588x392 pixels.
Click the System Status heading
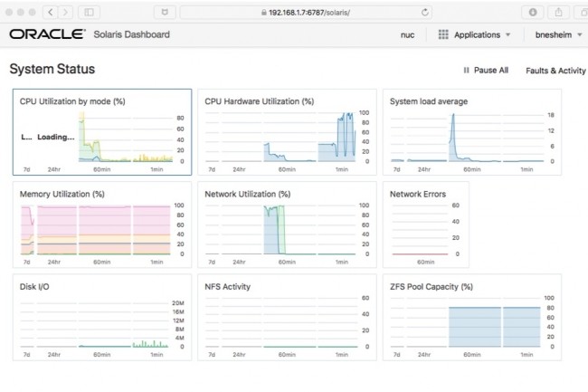coord(52,69)
